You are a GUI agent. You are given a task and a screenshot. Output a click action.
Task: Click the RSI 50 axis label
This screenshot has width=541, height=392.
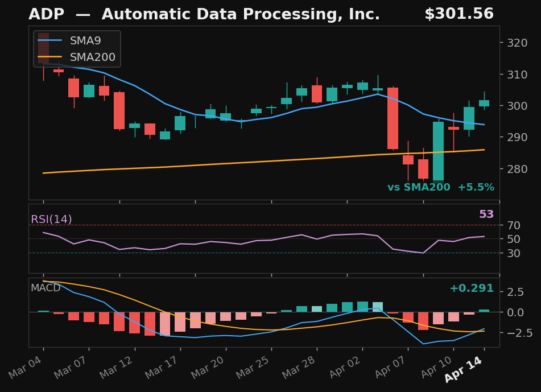[x=514, y=239]
